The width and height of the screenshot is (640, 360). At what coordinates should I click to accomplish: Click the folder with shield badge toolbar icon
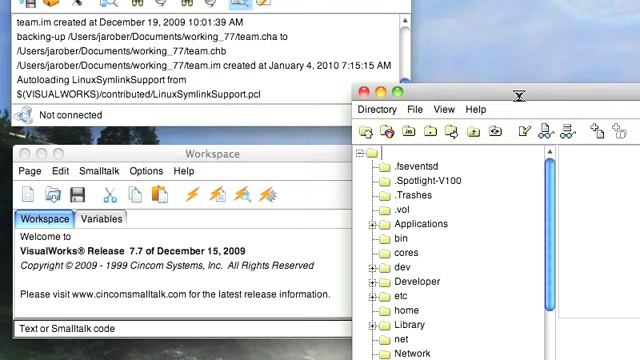(x=387, y=131)
